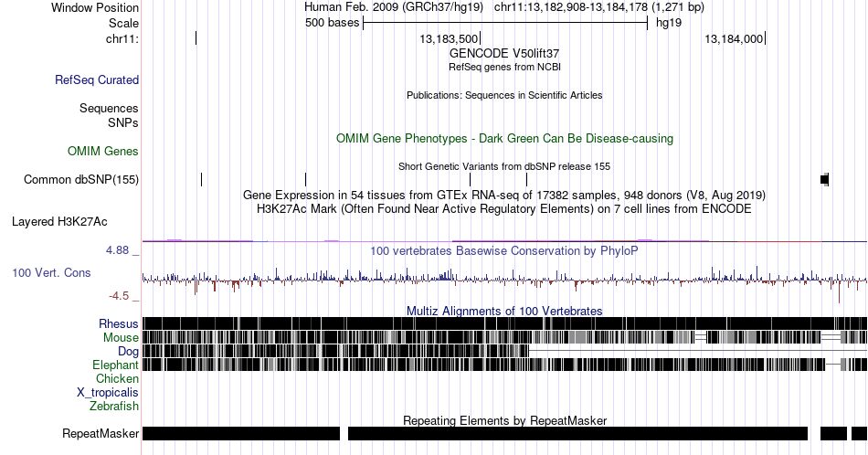Click the Dog alignment block
Viewport: 868px width, 455px height.
point(335,352)
